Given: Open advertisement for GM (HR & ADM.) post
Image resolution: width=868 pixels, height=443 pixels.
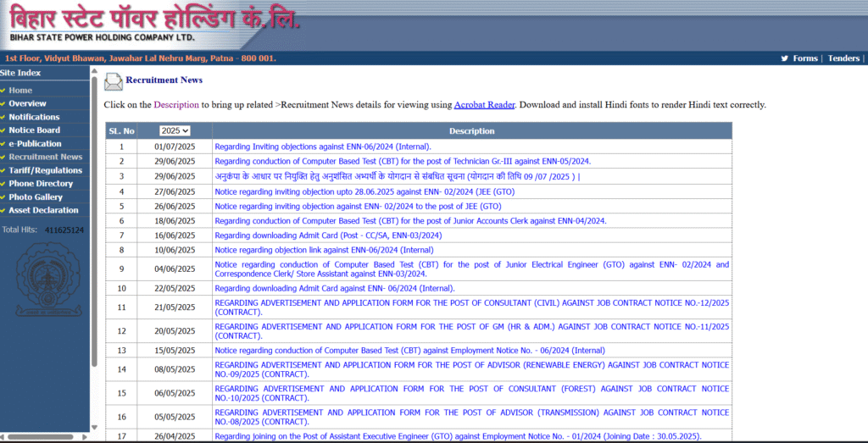Looking at the screenshot, I should coord(471,331).
